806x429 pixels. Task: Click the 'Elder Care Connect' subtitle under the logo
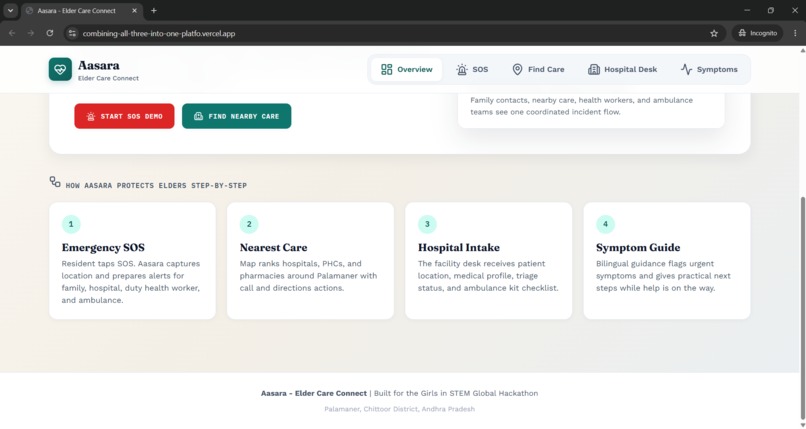click(108, 78)
